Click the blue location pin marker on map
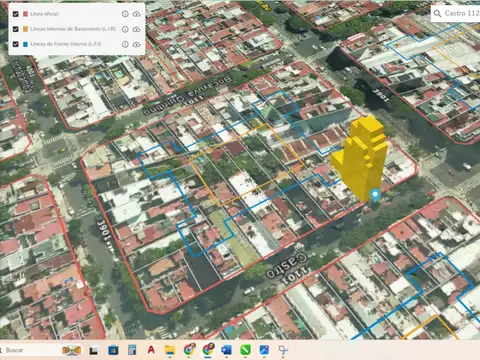The image size is (480, 360). tap(375, 196)
